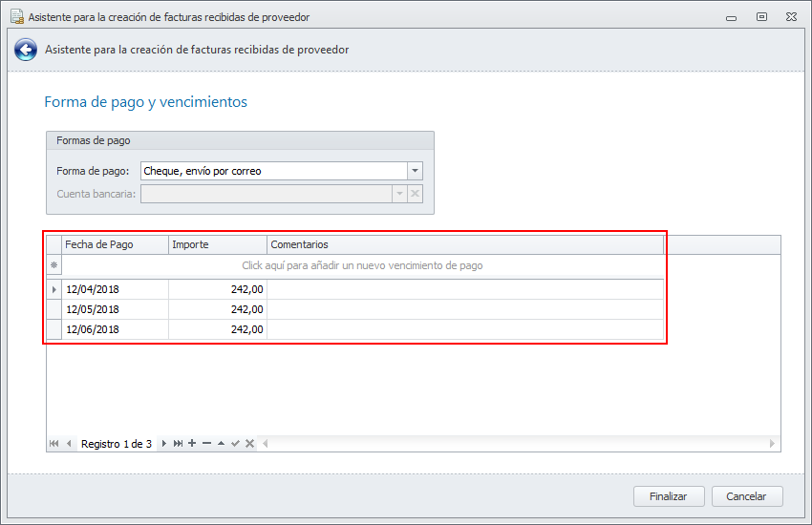The height and width of the screenshot is (525, 812).
Task: Maximize the wizard window
Action: click(761, 16)
